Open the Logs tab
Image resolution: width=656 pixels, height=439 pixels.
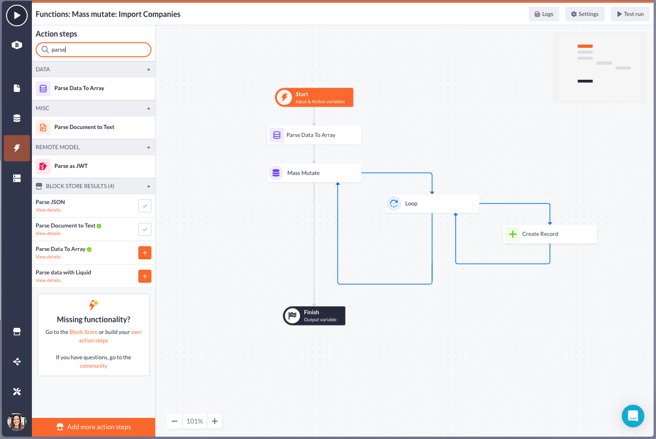click(544, 14)
